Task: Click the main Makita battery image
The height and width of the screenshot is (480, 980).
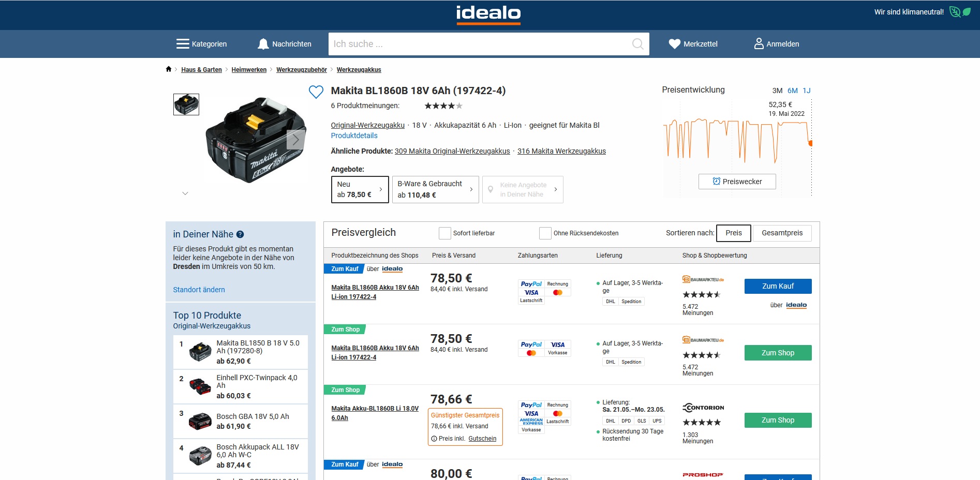Action: point(256,140)
